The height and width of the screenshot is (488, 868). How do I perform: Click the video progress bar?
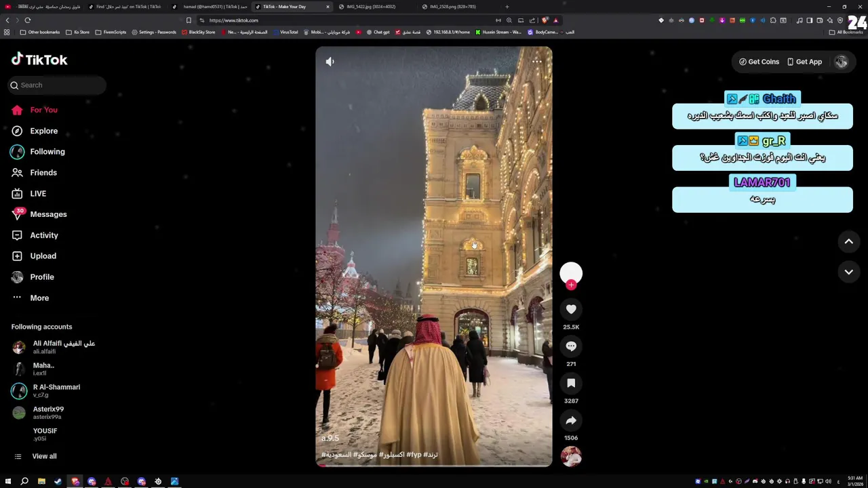click(x=434, y=466)
